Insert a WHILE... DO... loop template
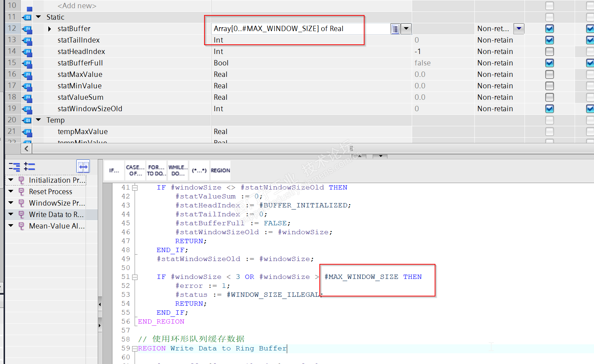The width and height of the screenshot is (594, 364). click(178, 171)
